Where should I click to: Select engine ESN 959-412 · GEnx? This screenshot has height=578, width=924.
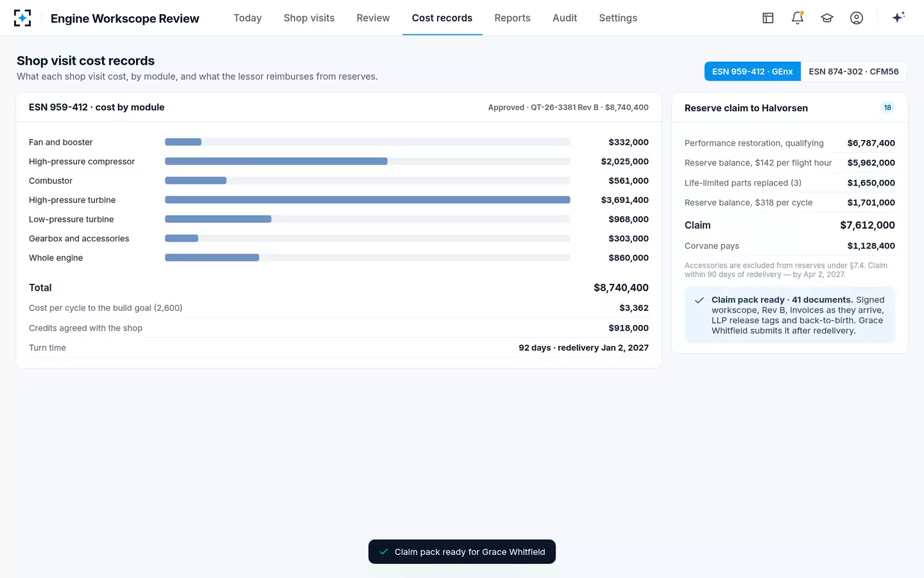tap(753, 71)
